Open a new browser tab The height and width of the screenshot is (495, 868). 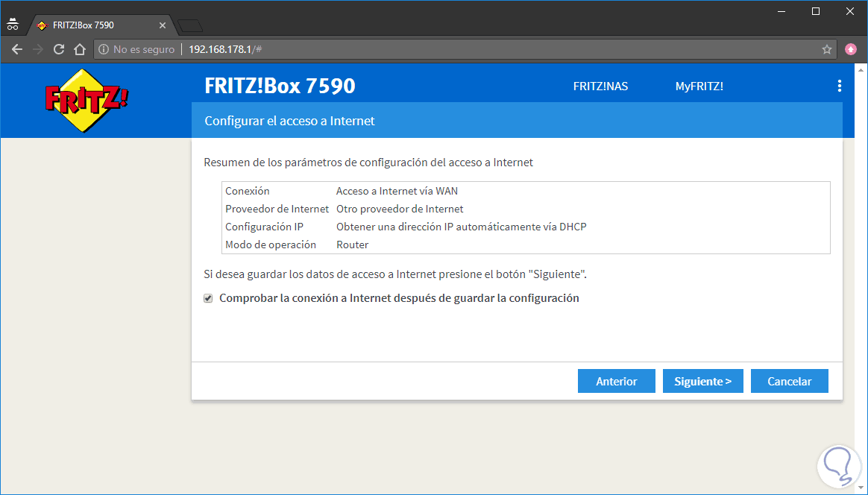click(x=191, y=25)
